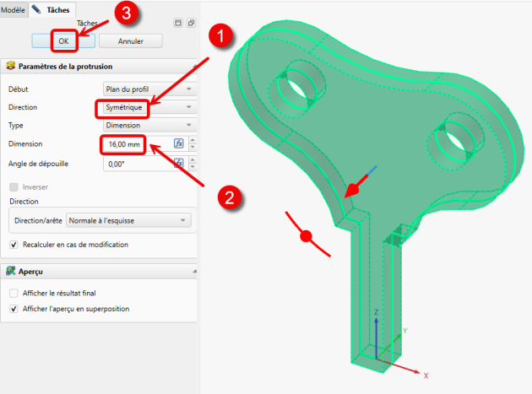532x394 pixels.
Task: Expand the Type dropdown showing Dimension
Action: pyautogui.click(x=149, y=126)
